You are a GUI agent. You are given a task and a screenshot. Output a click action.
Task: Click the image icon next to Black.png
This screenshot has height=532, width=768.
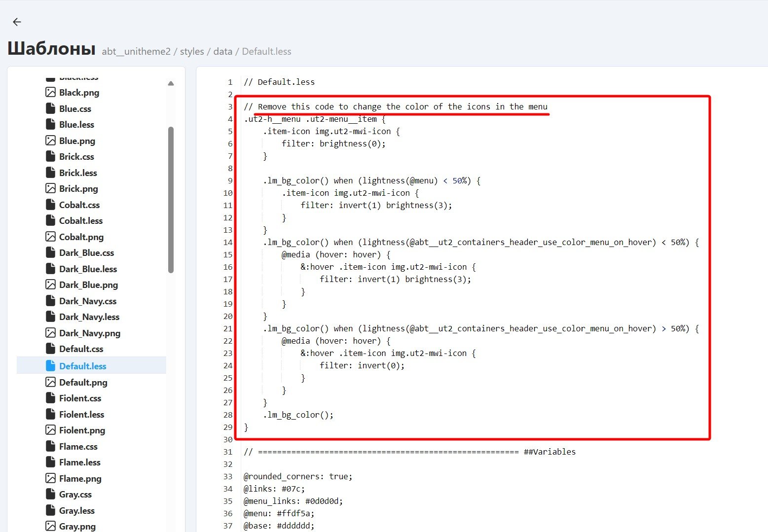50,92
